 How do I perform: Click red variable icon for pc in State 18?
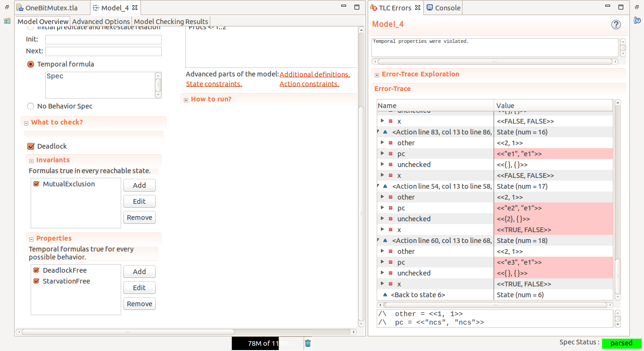(391, 262)
